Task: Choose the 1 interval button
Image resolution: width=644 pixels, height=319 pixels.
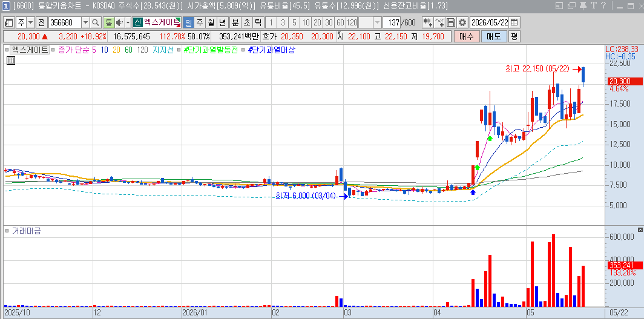Action: [x=271, y=22]
